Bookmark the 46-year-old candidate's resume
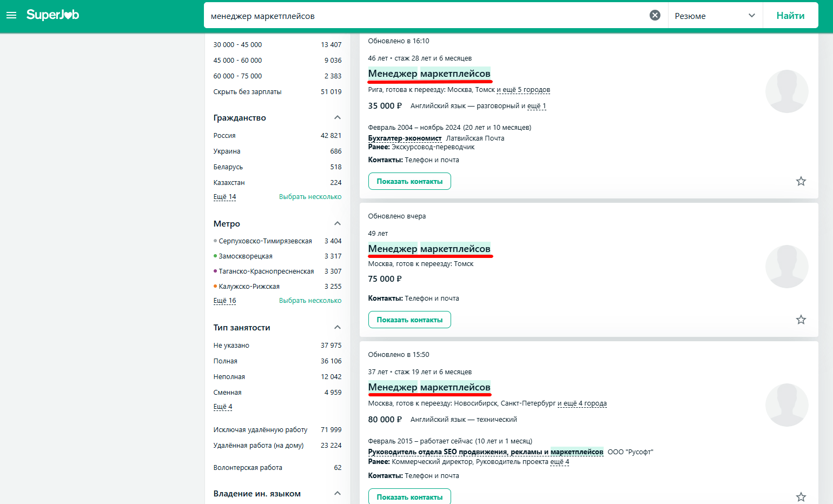Image resolution: width=833 pixels, height=504 pixels. (801, 181)
